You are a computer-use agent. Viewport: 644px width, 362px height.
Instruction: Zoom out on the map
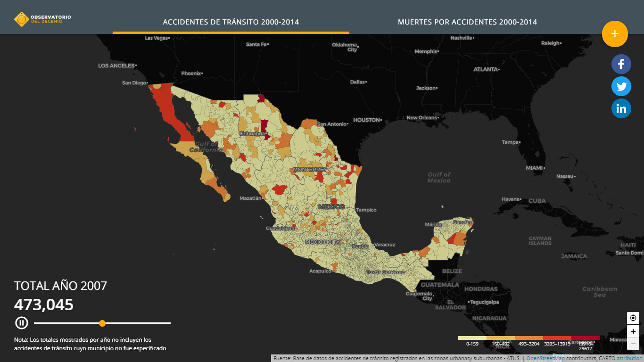click(x=633, y=344)
